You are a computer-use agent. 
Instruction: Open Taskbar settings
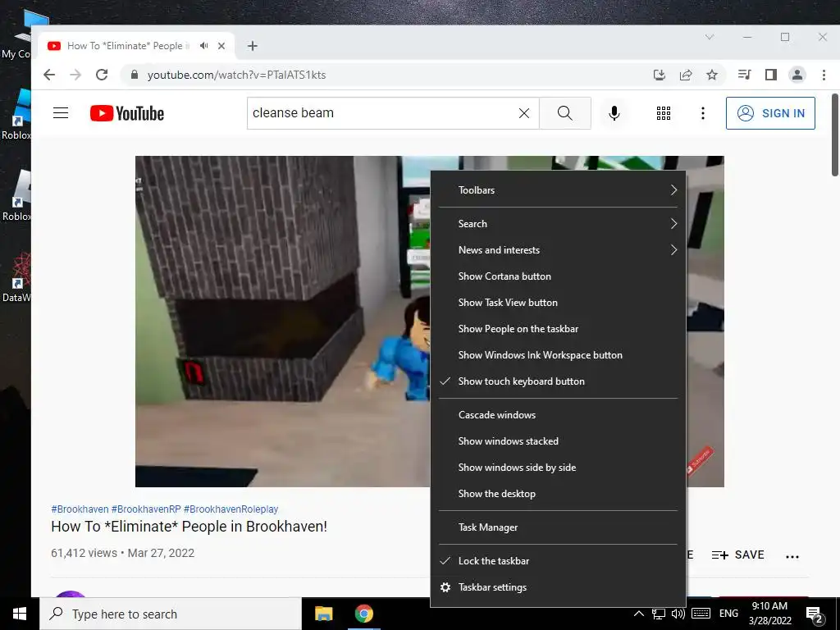click(x=558, y=587)
